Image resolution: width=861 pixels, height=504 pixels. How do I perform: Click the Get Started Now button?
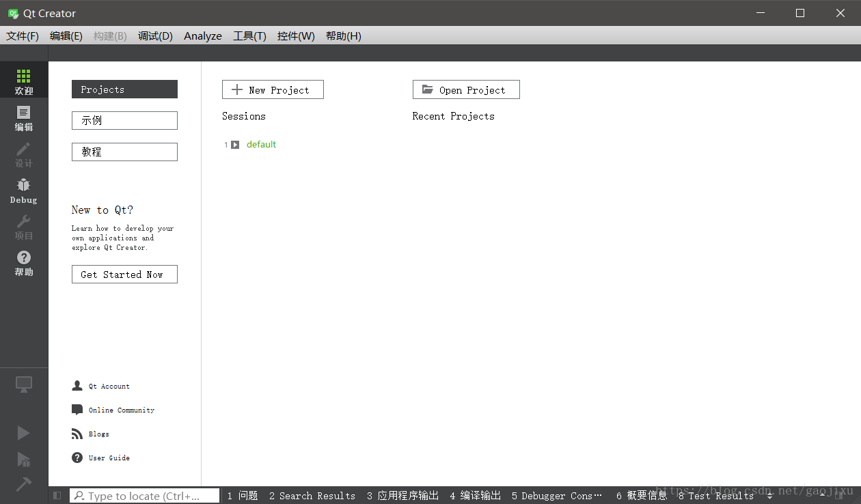click(x=124, y=274)
